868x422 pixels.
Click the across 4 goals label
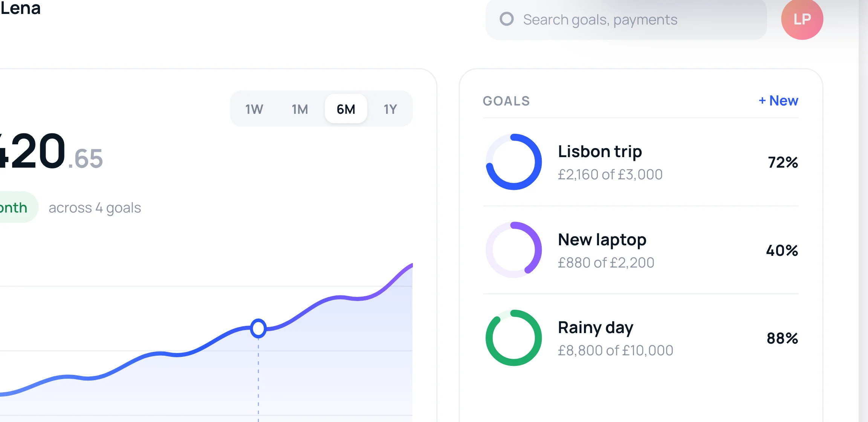click(95, 208)
